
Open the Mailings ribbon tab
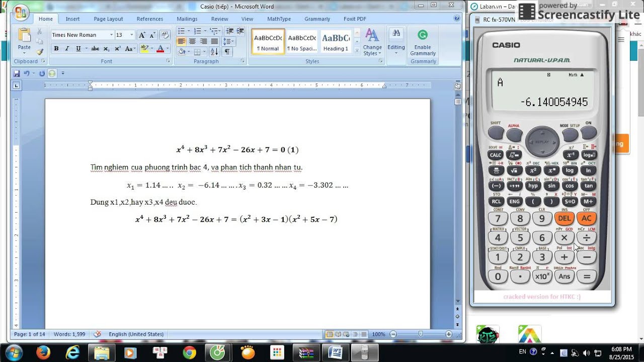click(x=187, y=19)
